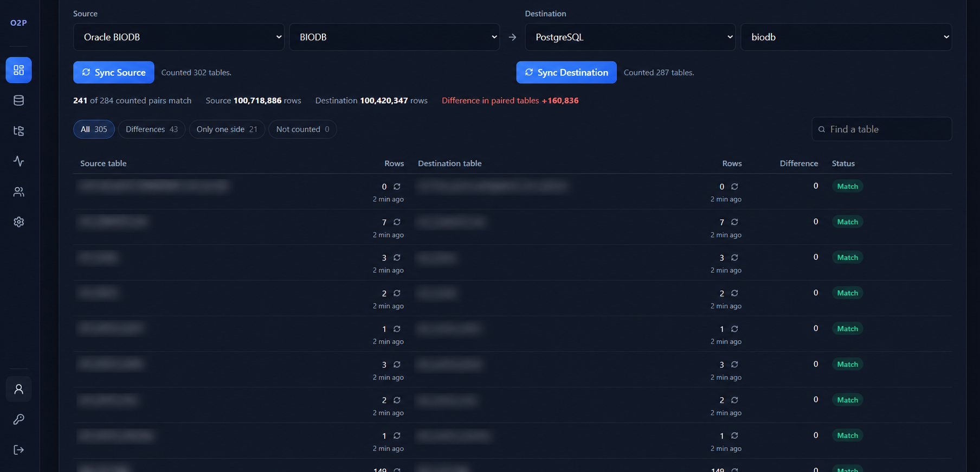Click the 'Counted 302 tables.' text

point(196,73)
